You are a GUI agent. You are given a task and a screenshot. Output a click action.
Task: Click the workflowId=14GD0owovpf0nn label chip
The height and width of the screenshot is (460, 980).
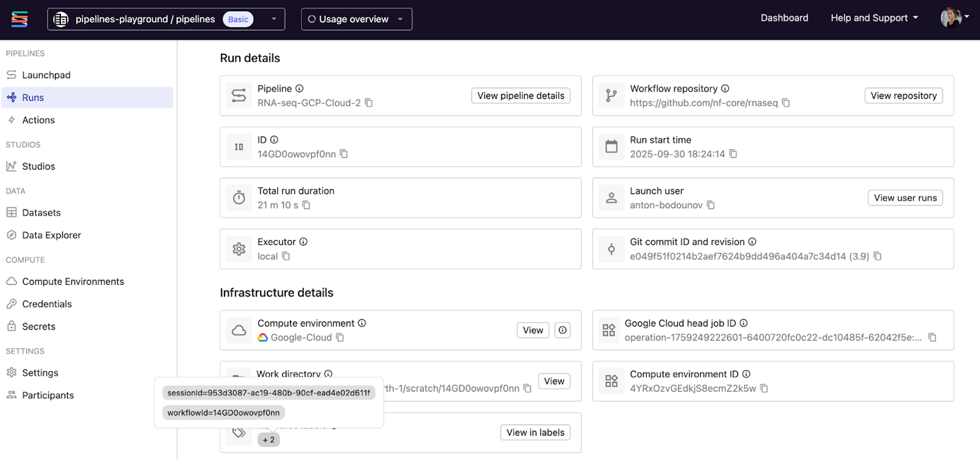(224, 413)
